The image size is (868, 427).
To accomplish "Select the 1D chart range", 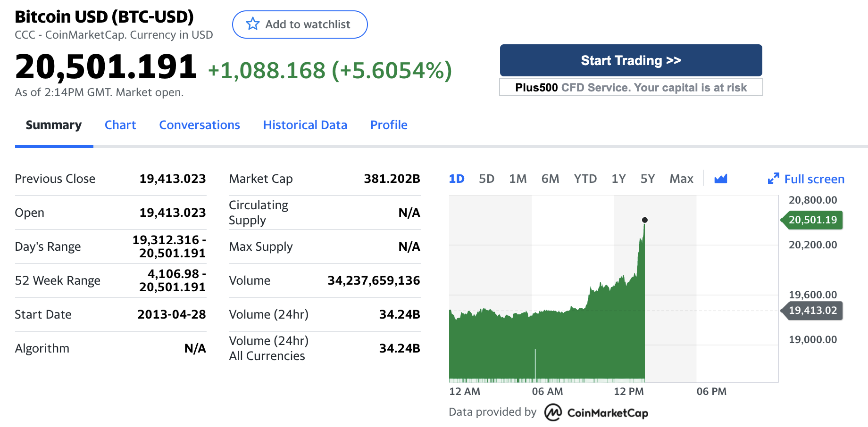I will click(x=456, y=179).
